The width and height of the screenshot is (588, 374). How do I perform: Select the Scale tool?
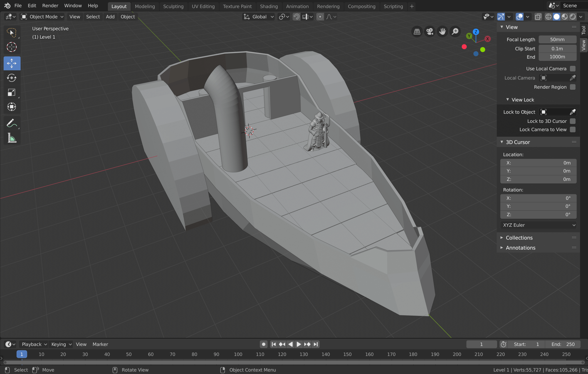(x=12, y=93)
